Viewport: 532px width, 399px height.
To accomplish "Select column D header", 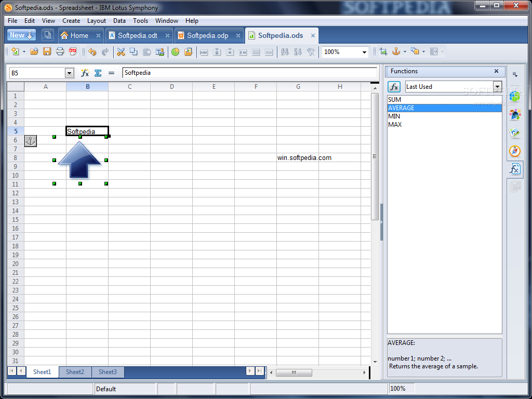I will click(171, 87).
